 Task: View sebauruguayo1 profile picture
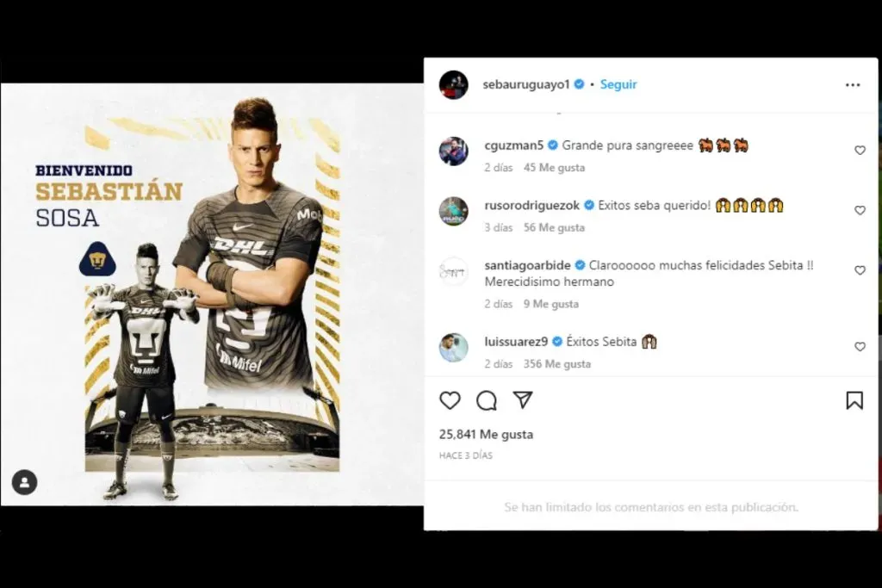(x=453, y=85)
